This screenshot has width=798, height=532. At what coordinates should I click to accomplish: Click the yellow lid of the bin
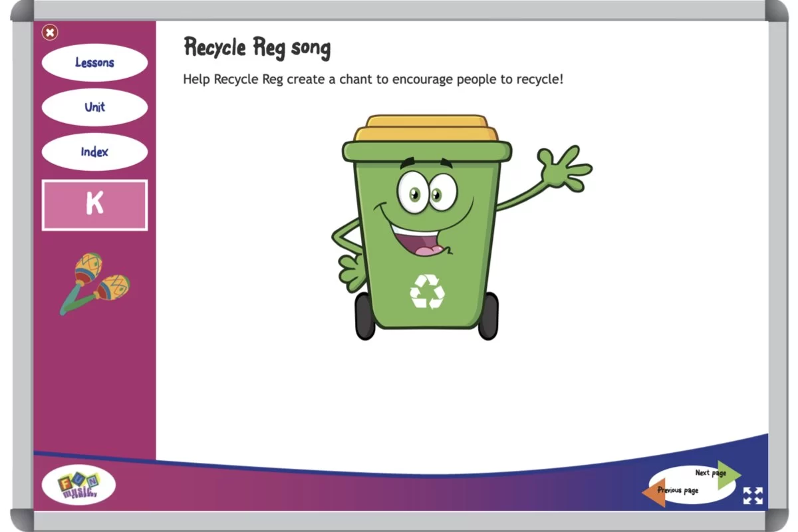[426, 129]
